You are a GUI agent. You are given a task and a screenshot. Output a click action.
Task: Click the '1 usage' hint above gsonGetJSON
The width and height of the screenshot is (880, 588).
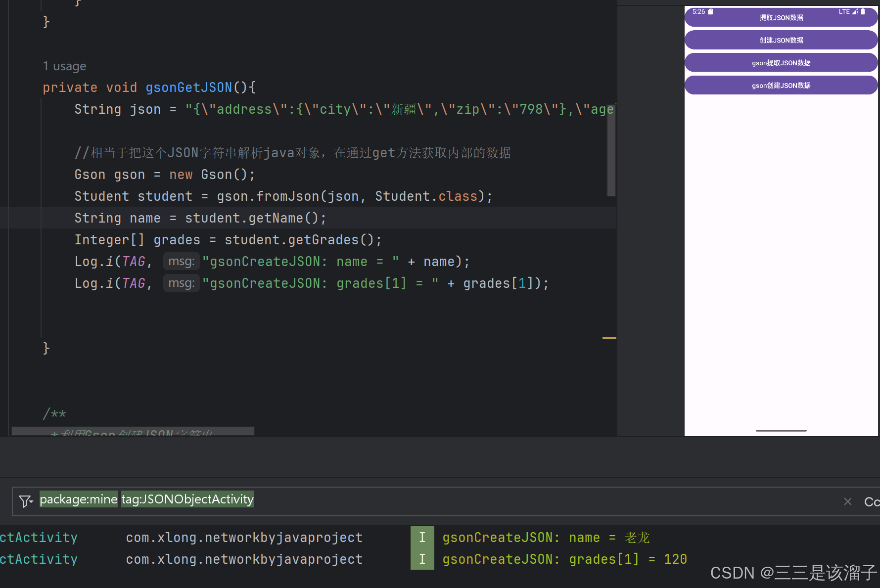click(x=64, y=66)
